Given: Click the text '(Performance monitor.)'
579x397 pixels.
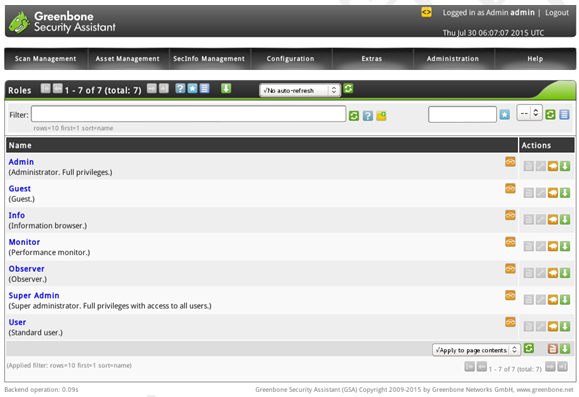Looking at the screenshot, I should point(49,253).
